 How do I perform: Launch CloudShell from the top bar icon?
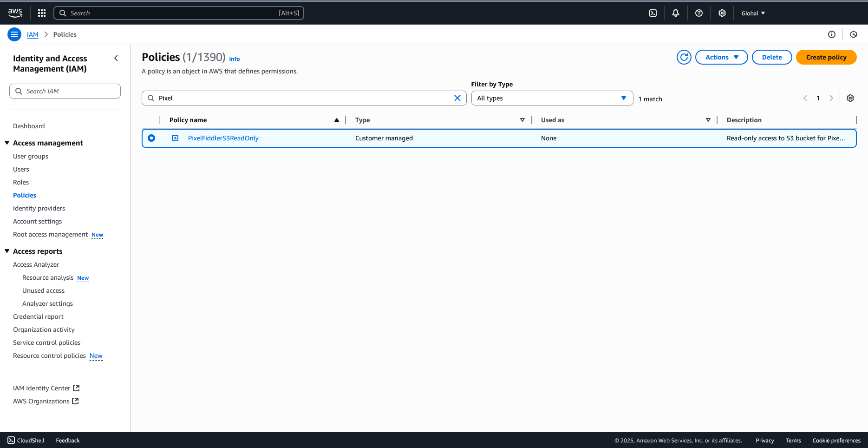653,13
